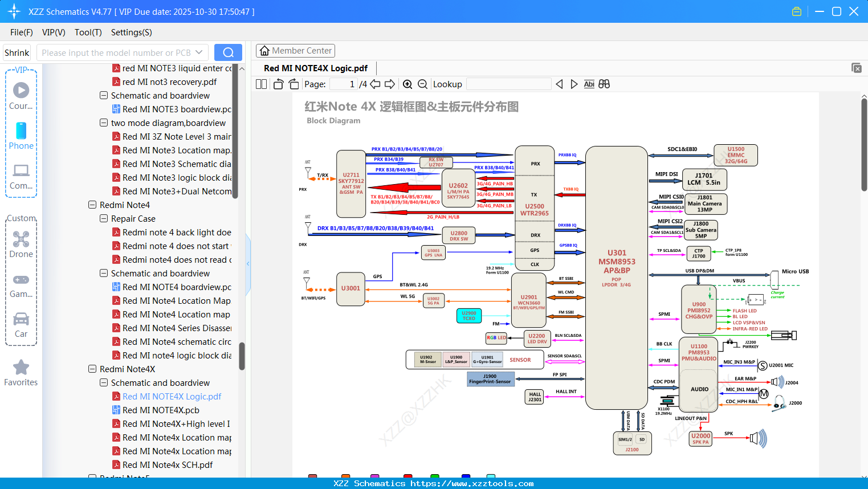Zoom in on the schematic
868x489 pixels.
[407, 84]
